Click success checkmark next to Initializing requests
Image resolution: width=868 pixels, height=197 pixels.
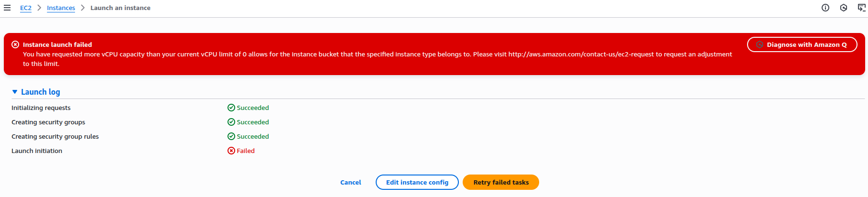tap(231, 108)
